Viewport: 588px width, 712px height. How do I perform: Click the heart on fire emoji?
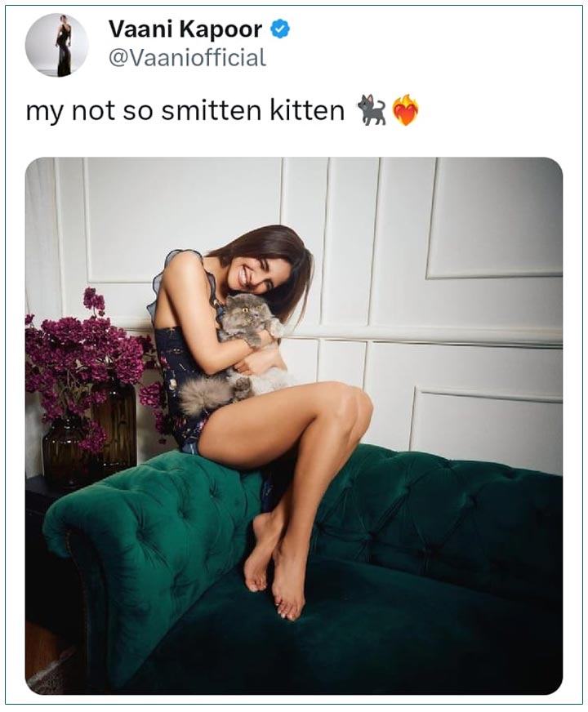405,110
